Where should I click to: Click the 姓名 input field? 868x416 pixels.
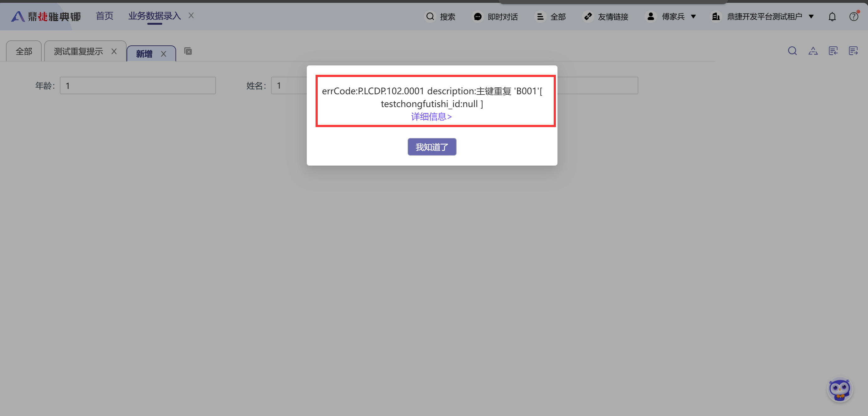pyautogui.click(x=289, y=85)
